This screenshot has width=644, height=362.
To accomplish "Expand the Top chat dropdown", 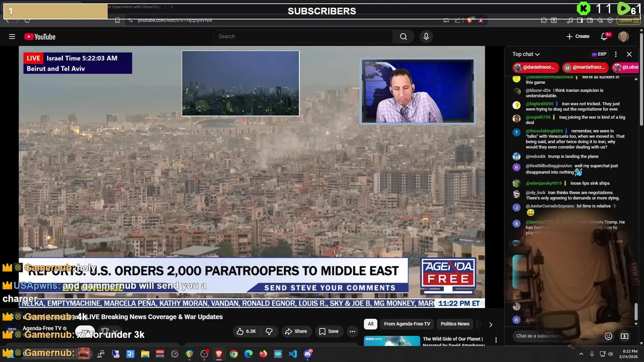I will coord(526,54).
